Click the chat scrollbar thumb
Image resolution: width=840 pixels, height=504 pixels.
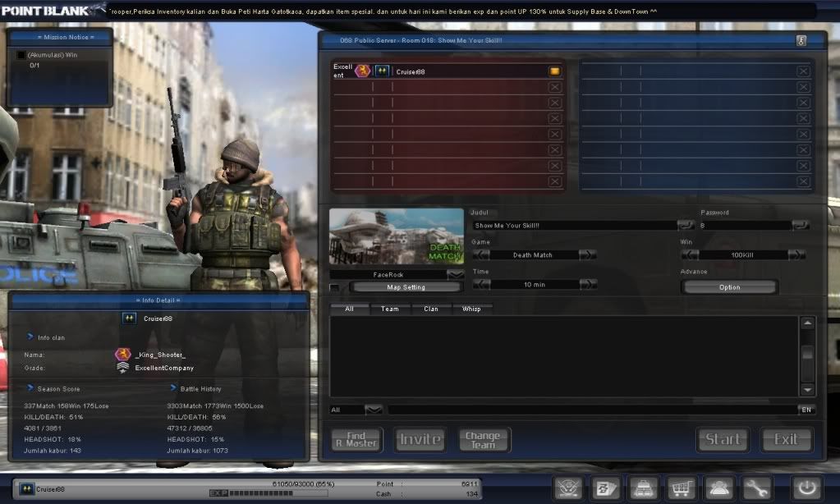807,353
